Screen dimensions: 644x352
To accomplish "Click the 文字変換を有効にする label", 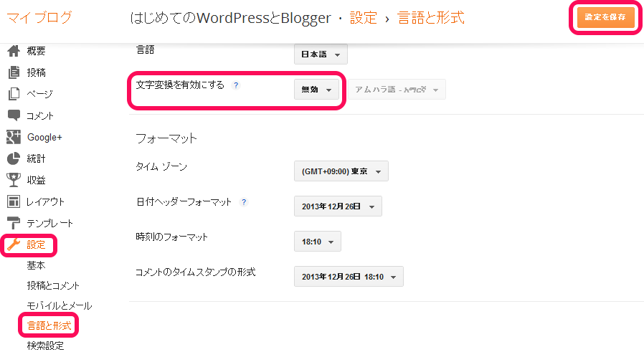I will [x=180, y=85].
